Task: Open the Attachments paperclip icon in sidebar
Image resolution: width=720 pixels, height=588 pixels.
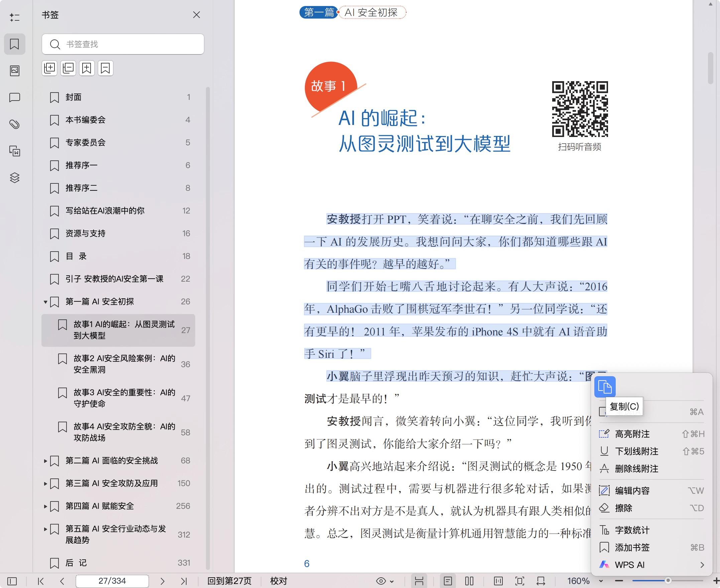Action: (15, 124)
